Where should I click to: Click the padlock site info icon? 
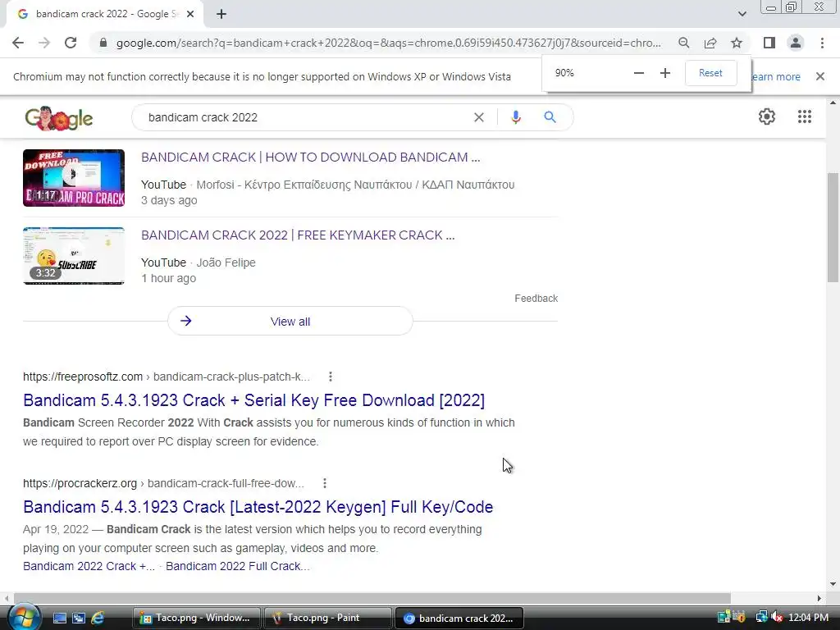pyautogui.click(x=103, y=43)
